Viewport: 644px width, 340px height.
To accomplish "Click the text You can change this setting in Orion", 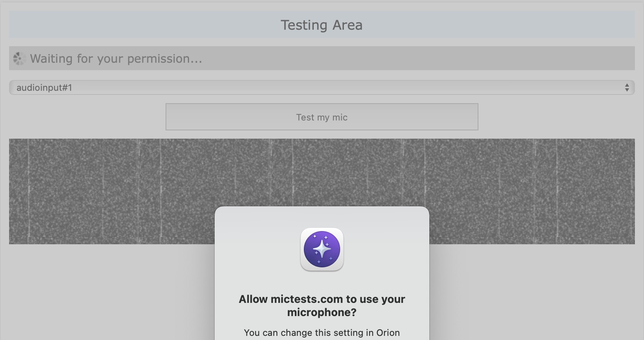I will click(x=322, y=333).
